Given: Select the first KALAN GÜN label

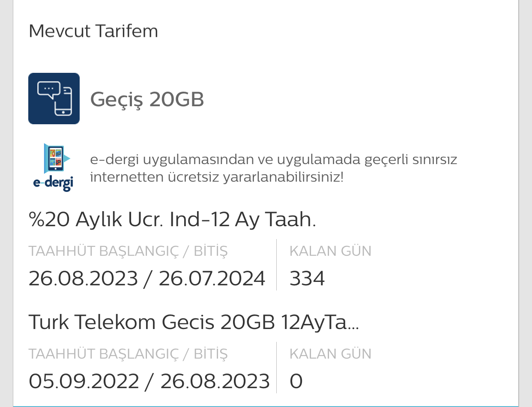Looking at the screenshot, I should coord(330,251).
